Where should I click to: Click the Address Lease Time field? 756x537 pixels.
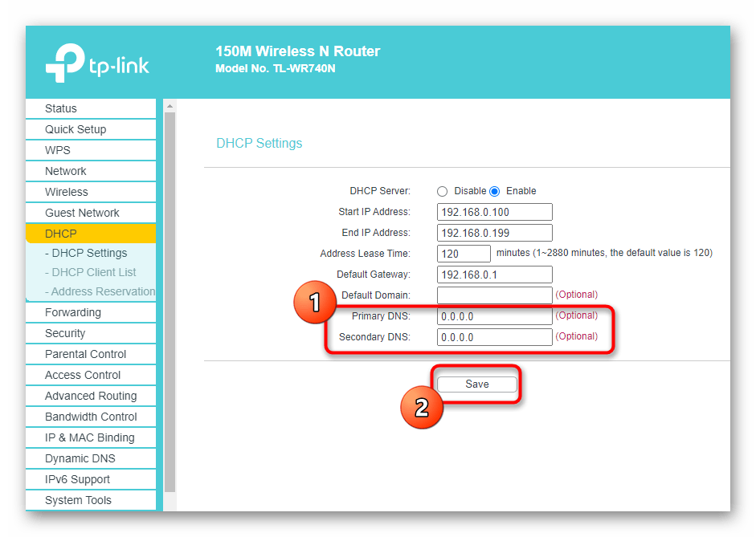pos(464,254)
